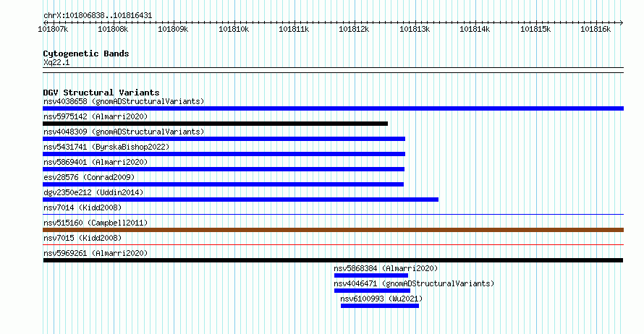Click the 101808k ruler tick label
The height and width of the screenshot is (334, 644).
tap(113, 29)
